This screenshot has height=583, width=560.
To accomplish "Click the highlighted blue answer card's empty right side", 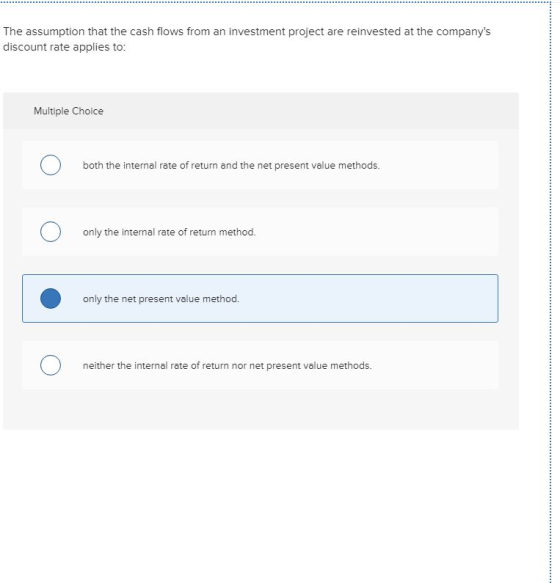I will 372,299.
